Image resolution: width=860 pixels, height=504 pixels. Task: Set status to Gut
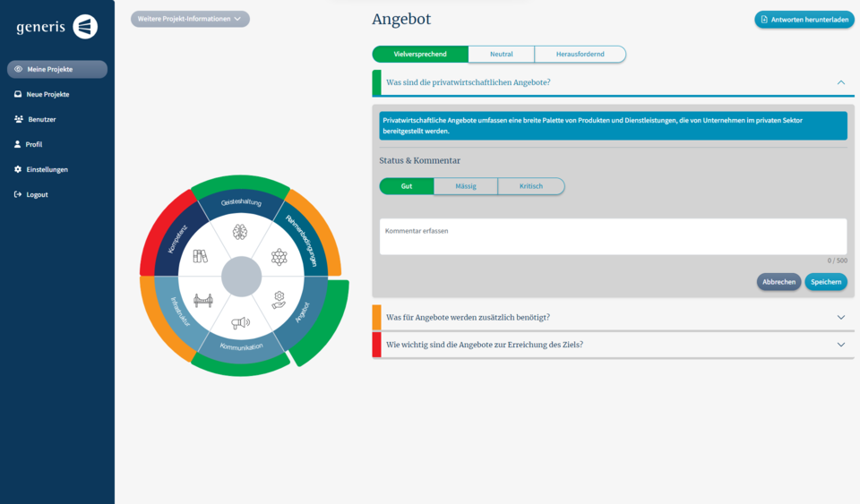[407, 186]
